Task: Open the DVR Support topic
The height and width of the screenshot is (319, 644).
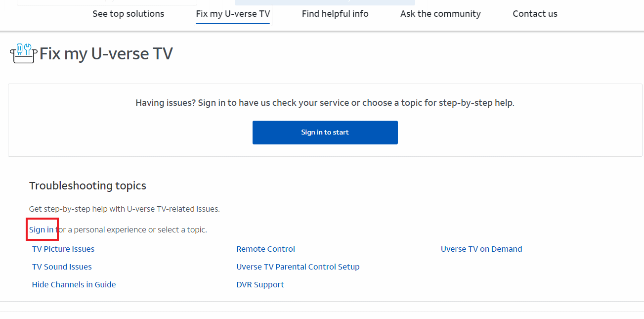Action: (x=260, y=284)
